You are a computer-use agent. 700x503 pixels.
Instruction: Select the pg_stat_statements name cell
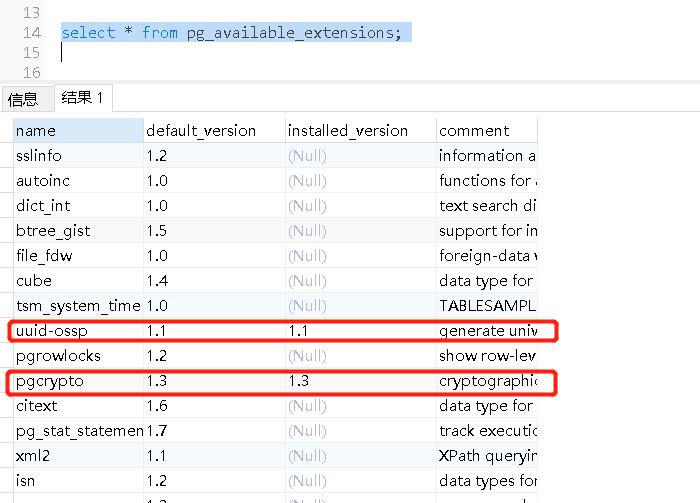pyautogui.click(x=79, y=431)
